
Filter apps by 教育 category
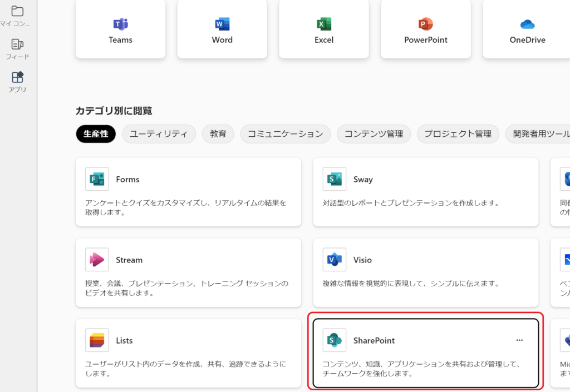tap(218, 134)
